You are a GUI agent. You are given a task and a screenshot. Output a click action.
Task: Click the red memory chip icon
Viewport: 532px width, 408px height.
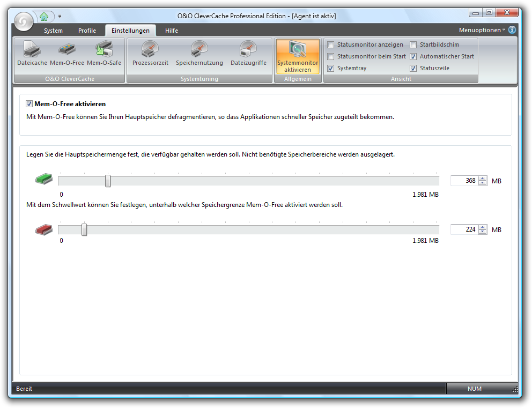pos(44,230)
